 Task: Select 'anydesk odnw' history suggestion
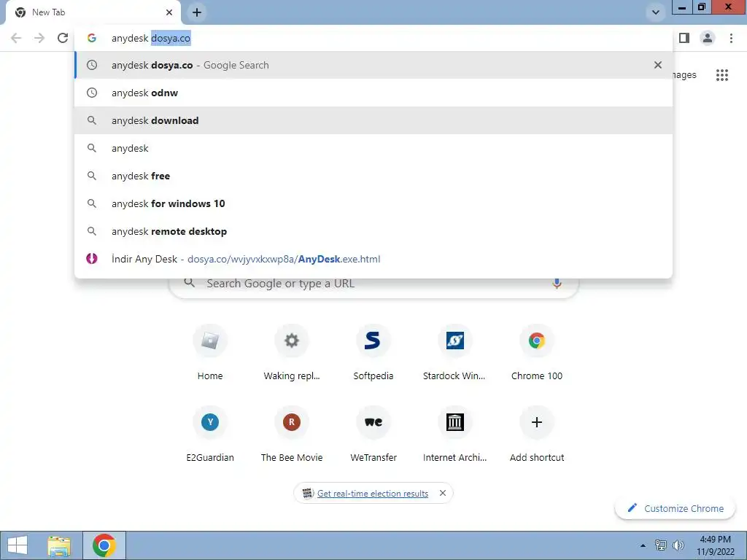[x=373, y=93]
